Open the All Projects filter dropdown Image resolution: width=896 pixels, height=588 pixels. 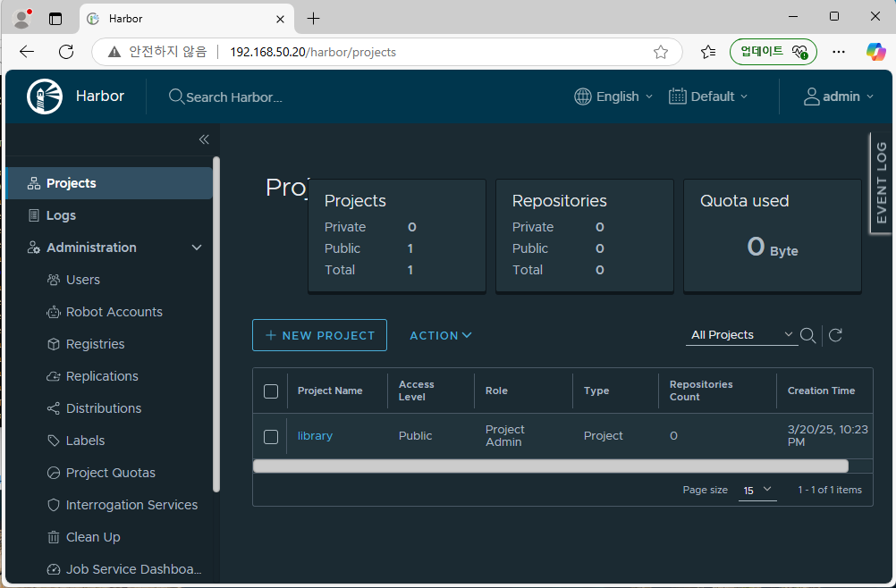(x=741, y=335)
